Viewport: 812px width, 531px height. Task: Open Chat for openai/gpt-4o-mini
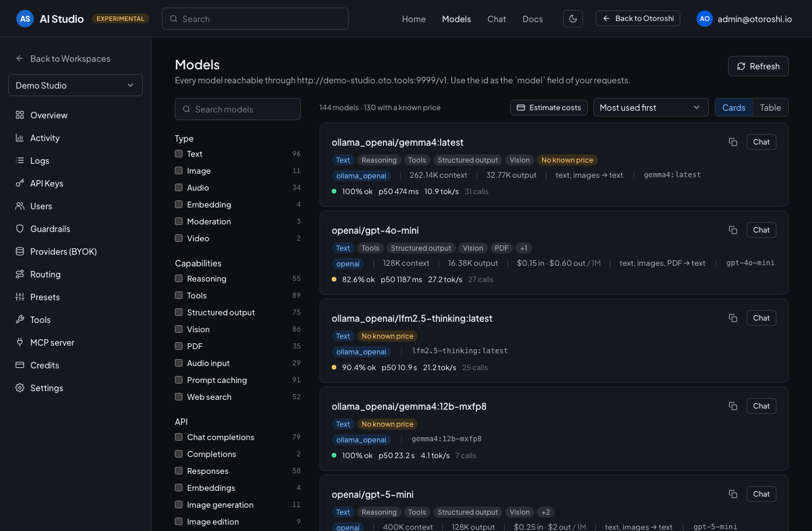pyautogui.click(x=761, y=230)
